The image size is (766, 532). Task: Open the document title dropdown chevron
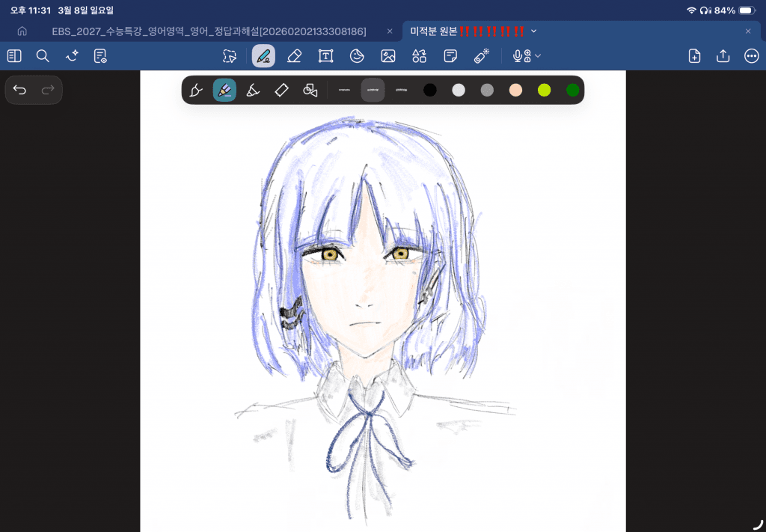pyautogui.click(x=533, y=31)
